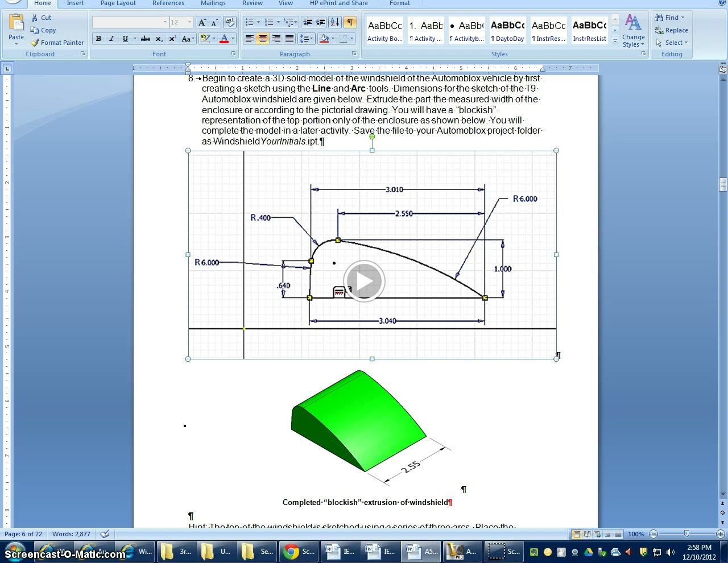
Task: Open the Insert ribbon tab
Action: pos(75,3)
